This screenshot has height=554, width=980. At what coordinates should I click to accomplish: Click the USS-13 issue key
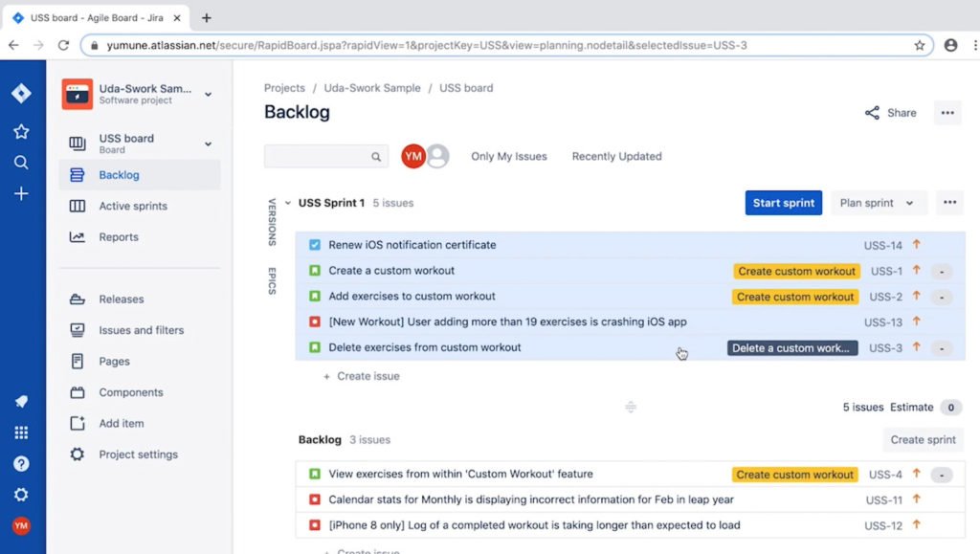point(883,322)
